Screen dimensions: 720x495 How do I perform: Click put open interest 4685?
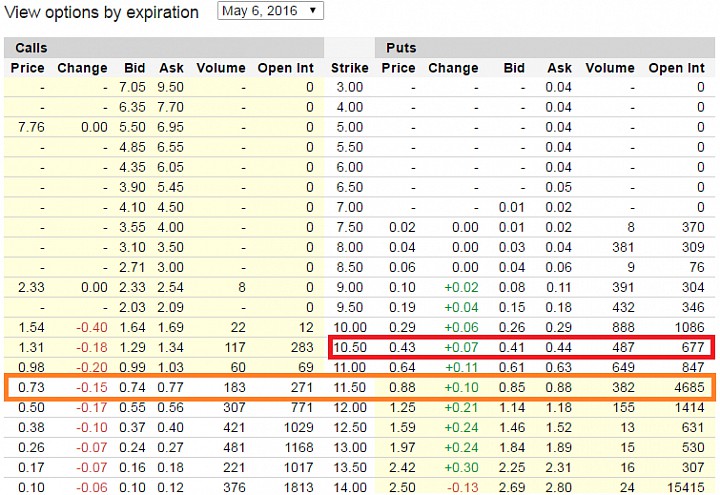[689, 388]
